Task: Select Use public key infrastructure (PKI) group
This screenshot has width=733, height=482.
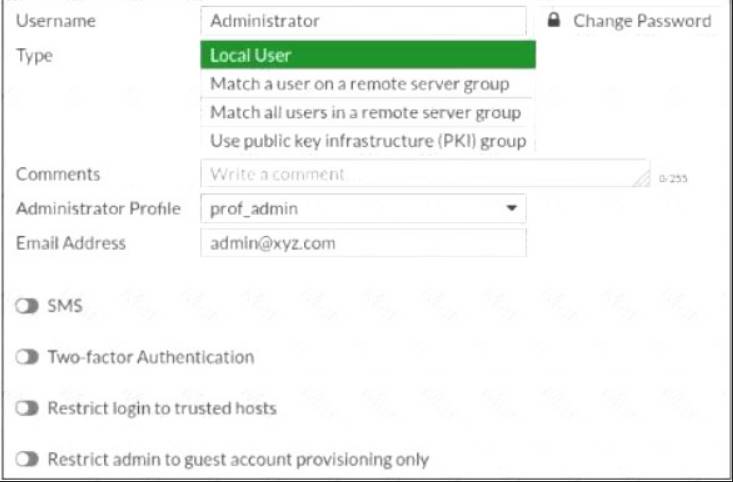Action: (x=368, y=140)
